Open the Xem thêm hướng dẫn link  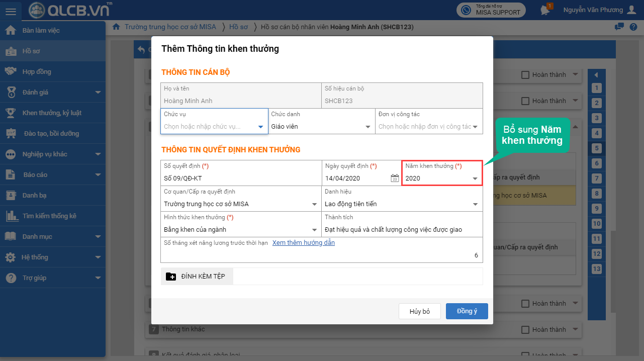tap(303, 243)
